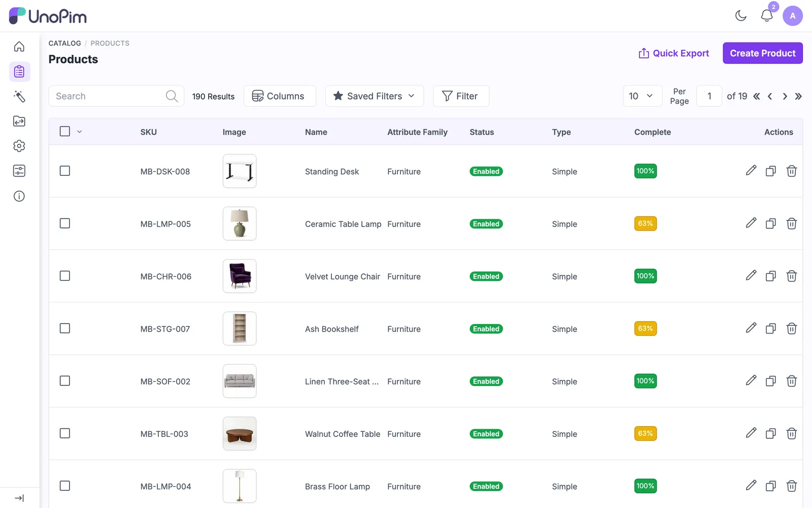Go to previous page arrow
The height and width of the screenshot is (508, 812).
pyautogui.click(x=770, y=96)
